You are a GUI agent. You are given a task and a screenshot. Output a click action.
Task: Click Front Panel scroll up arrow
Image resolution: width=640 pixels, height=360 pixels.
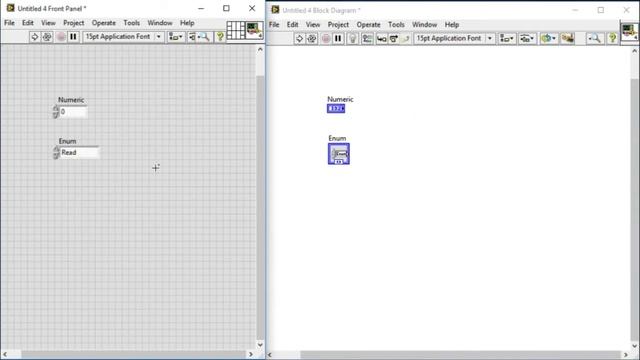pos(260,49)
